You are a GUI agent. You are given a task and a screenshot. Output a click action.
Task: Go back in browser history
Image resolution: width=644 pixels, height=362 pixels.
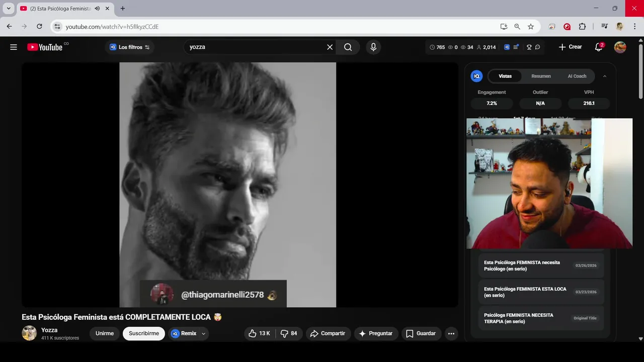9,26
